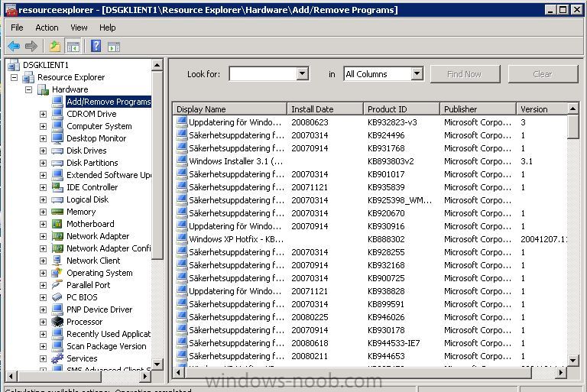Click the tree pane's horizontal scroll right arrow

(145, 376)
